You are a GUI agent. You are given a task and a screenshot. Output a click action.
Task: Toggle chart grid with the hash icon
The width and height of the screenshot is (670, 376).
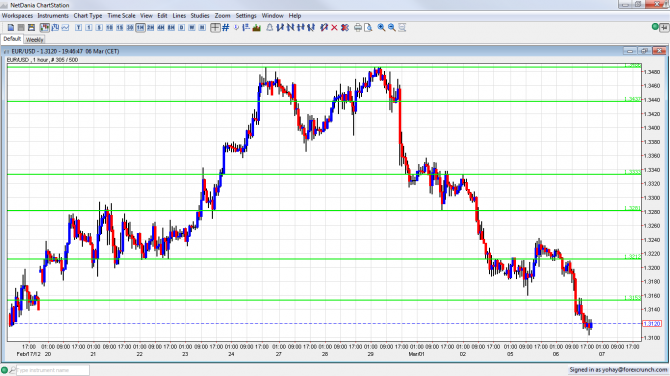226,28
